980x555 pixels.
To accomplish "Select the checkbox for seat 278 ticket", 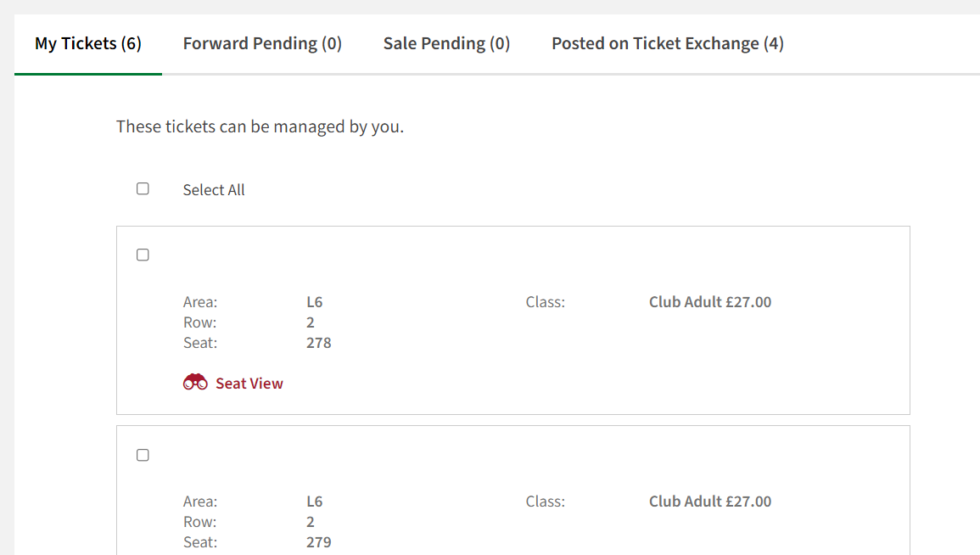I will pyautogui.click(x=143, y=255).
